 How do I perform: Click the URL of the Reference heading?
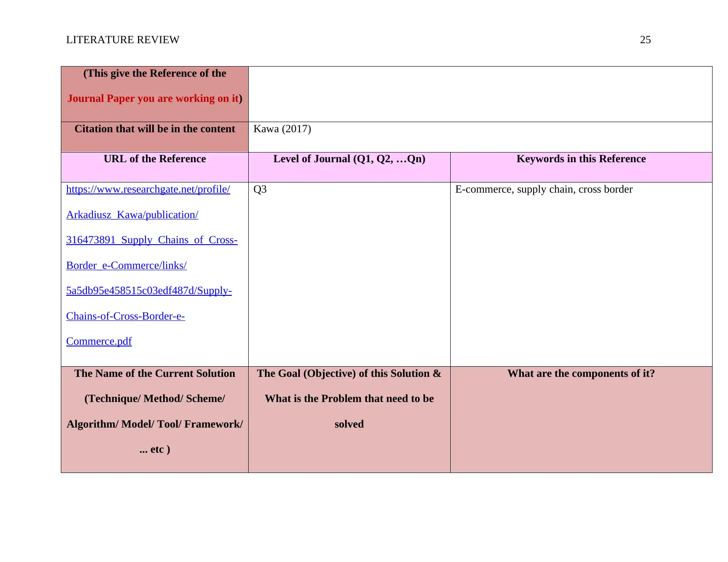[x=155, y=159]
